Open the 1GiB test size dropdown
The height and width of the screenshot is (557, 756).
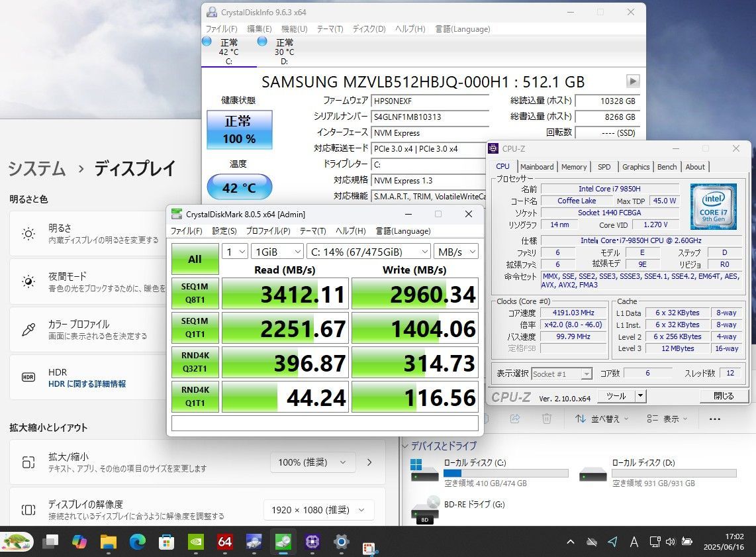(x=277, y=252)
